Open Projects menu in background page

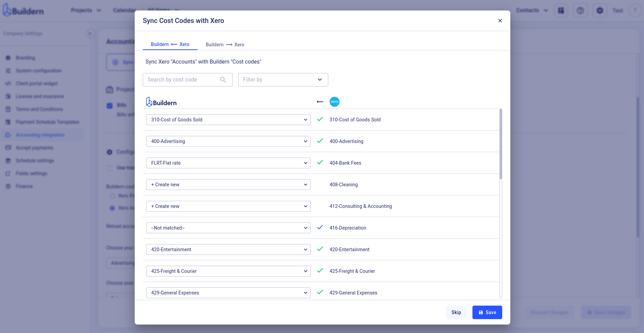tap(86, 10)
